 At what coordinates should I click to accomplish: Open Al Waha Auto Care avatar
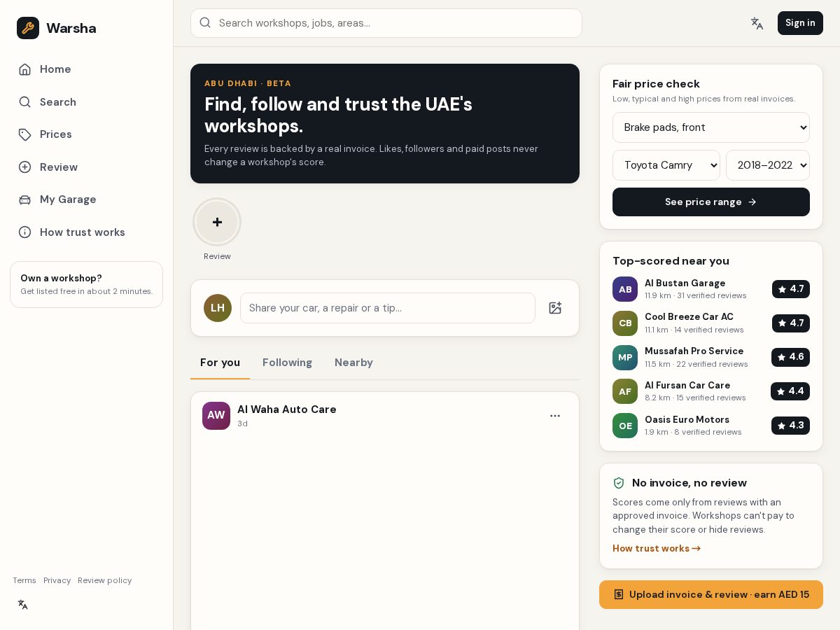[216, 416]
